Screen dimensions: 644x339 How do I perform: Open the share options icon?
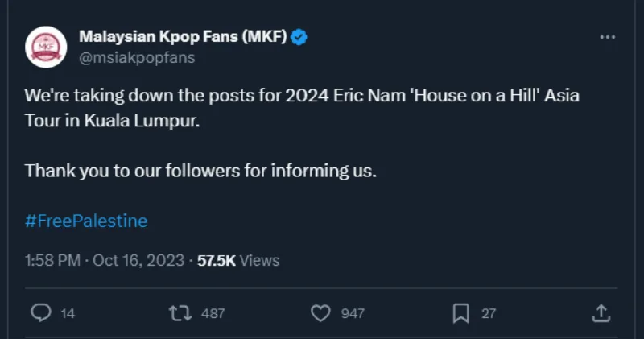coord(601,313)
